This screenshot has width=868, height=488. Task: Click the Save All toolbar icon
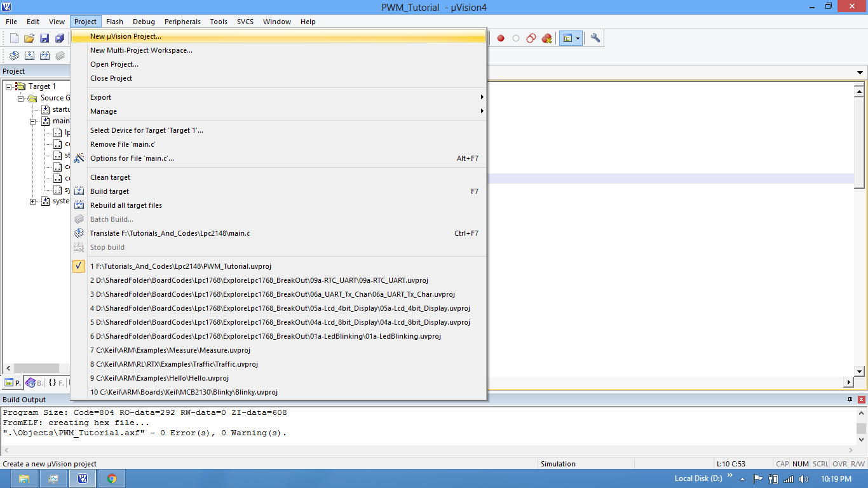[x=60, y=38]
